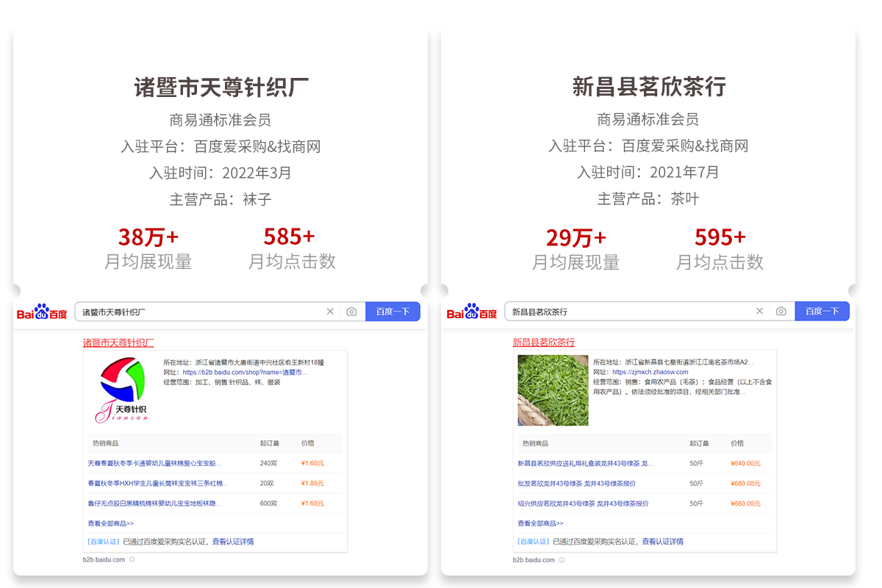Click 百度一下 button for 新昌县茗欣茶行 search
Screen dimensions: 882x588
822,312
